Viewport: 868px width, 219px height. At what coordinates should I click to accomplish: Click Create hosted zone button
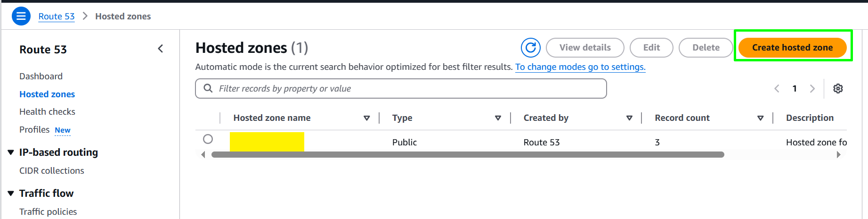792,48
